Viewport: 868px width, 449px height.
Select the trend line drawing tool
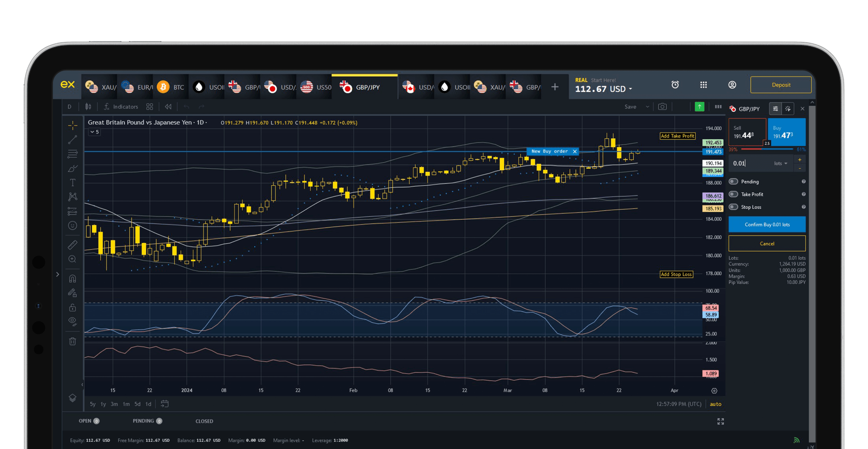pyautogui.click(x=72, y=140)
